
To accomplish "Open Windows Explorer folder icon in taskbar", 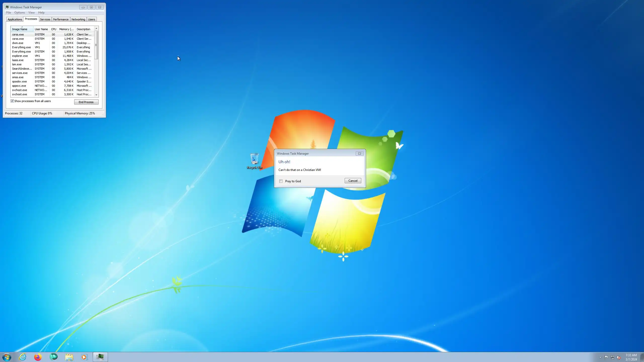I will [x=69, y=357].
